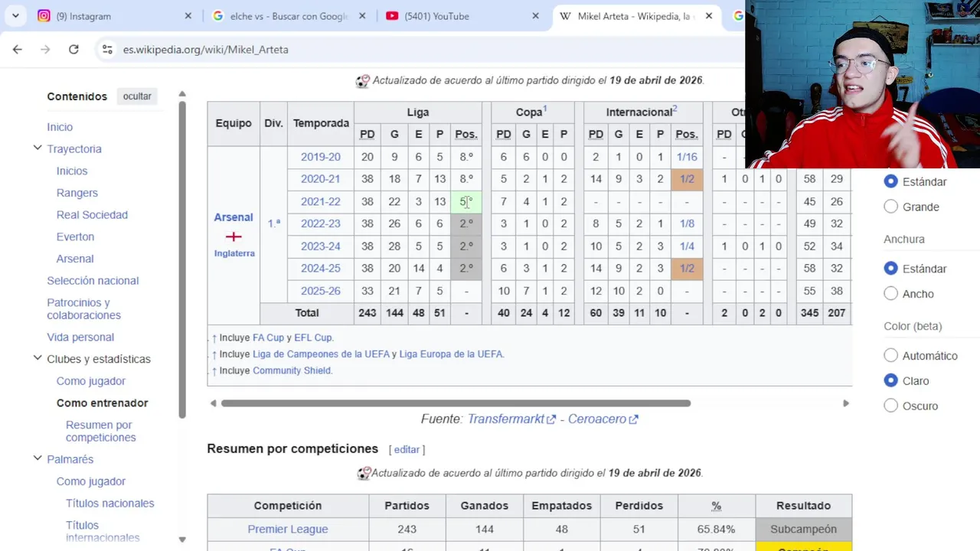
Task: Close the YouTube tab
Action: tap(536, 16)
